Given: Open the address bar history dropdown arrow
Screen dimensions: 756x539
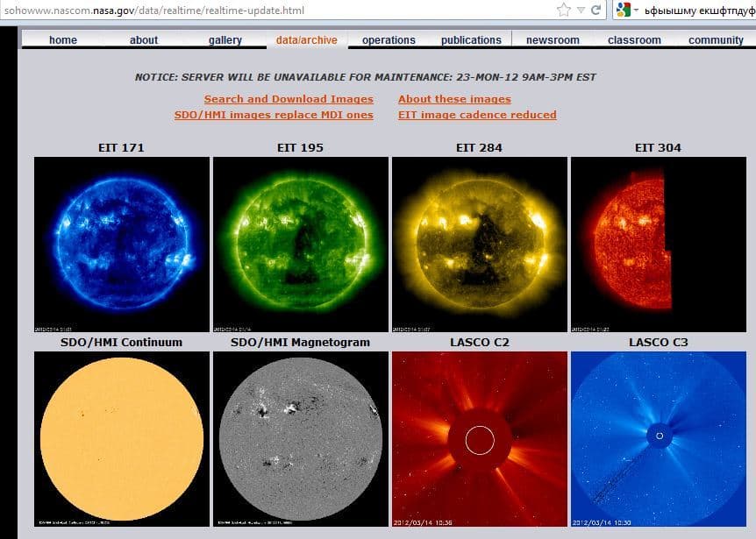Looking at the screenshot, I should point(581,11).
